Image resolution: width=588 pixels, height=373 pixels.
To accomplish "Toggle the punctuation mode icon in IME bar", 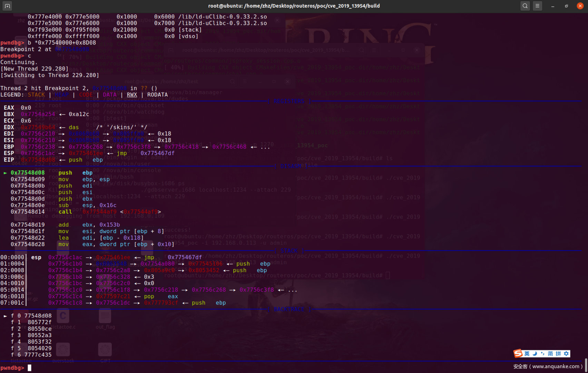I will [x=542, y=354].
